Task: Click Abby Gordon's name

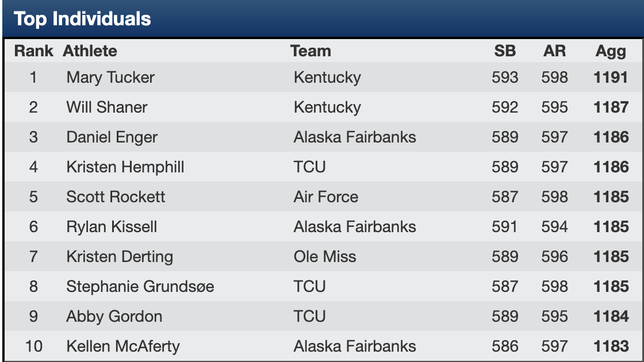Action: [x=114, y=317]
